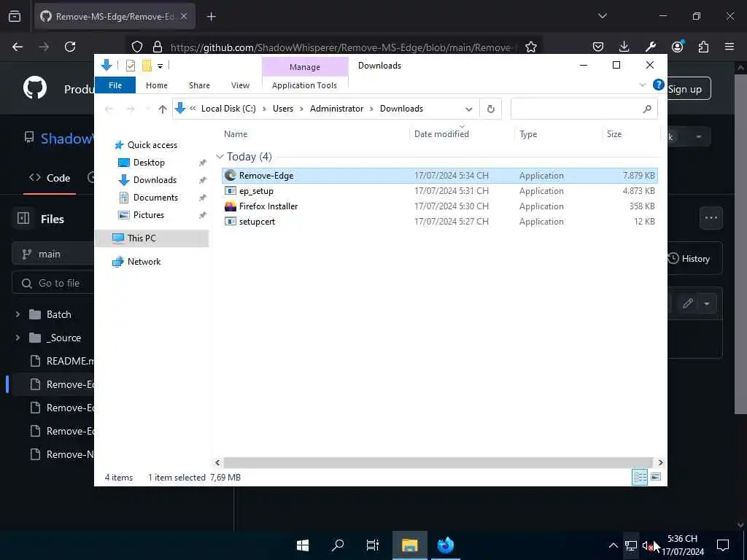Select Network in the navigation pane

pyautogui.click(x=144, y=262)
